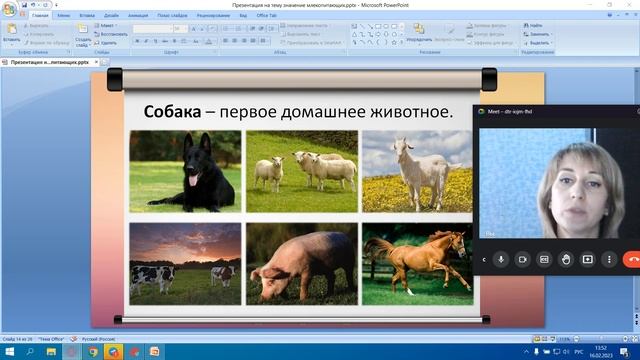The height and width of the screenshot is (360, 640).
Task: Toggle italic formatting in font group
Action: (146, 41)
